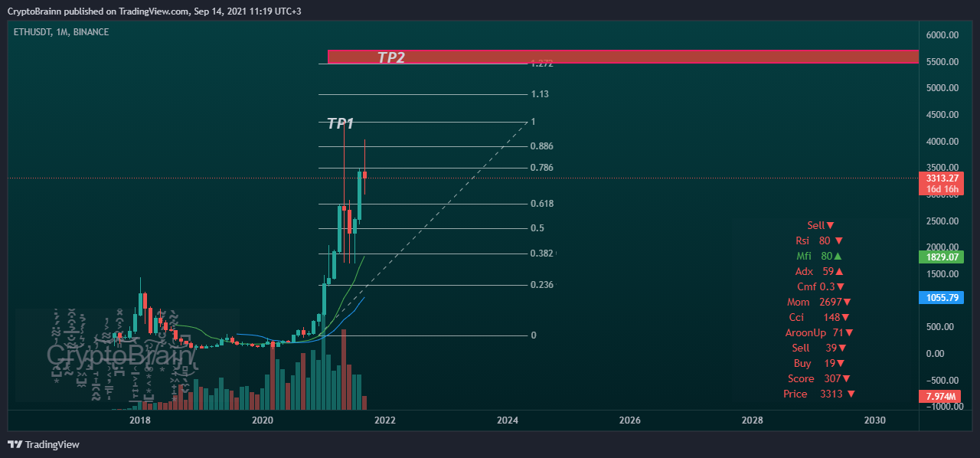This screenshot has width=980, height=458.
Task: Click the Adx 59 indicator row
Action: (820, 271)
